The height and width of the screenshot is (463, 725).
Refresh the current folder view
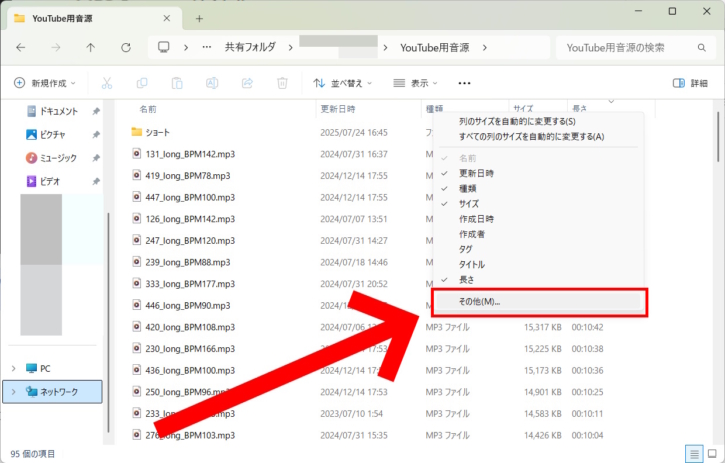(x=125, y=47)
